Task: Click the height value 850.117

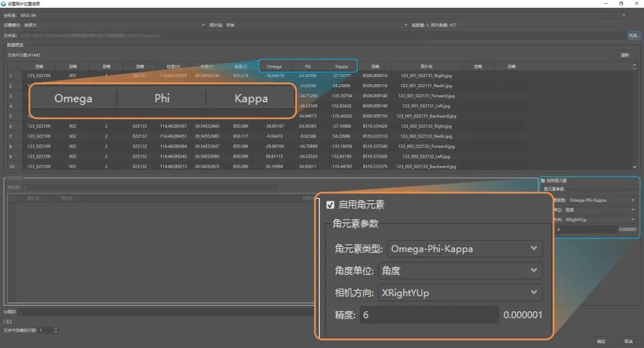Action: (241, 136)
